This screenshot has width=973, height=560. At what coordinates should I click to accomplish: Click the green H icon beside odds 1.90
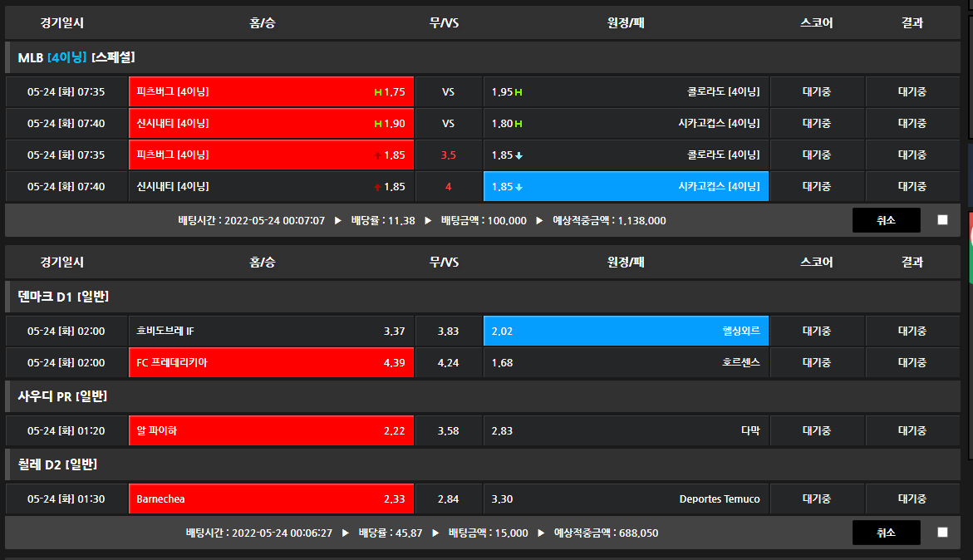click(x=377, y=124)
